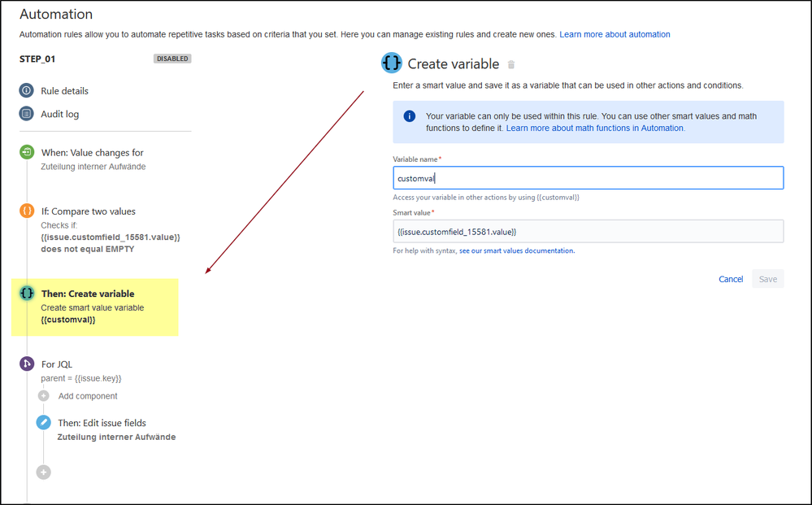The width and height of the screenshot is (812, 505).
Task: Click the {{customval}} text in the rule step
Action: tap(67, 320)
